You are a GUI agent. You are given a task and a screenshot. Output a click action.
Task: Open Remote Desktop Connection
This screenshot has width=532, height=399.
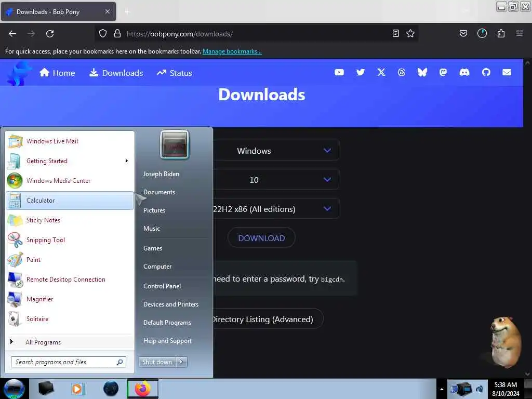[70, 279]
